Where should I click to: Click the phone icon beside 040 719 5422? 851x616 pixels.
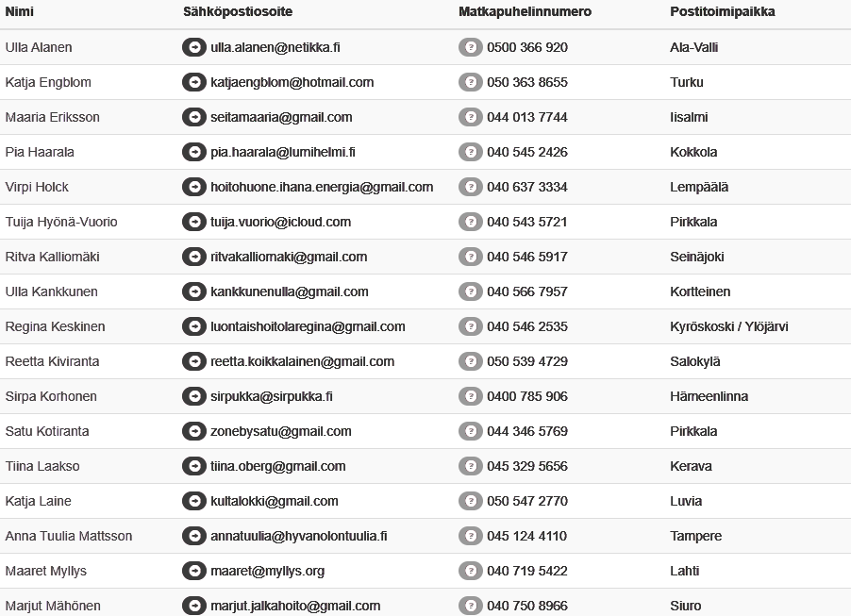tap(470, 571)
